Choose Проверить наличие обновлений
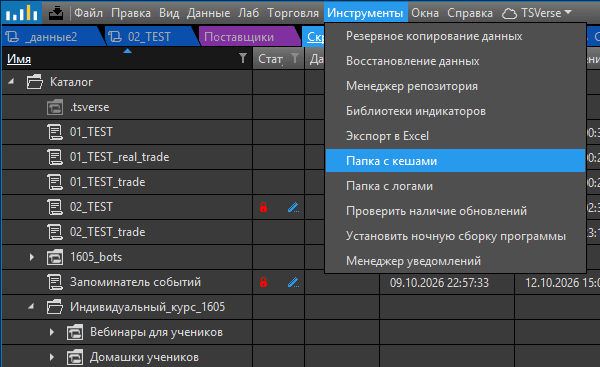The width and height of the screenshot is (600, 367). click(455, 211)
